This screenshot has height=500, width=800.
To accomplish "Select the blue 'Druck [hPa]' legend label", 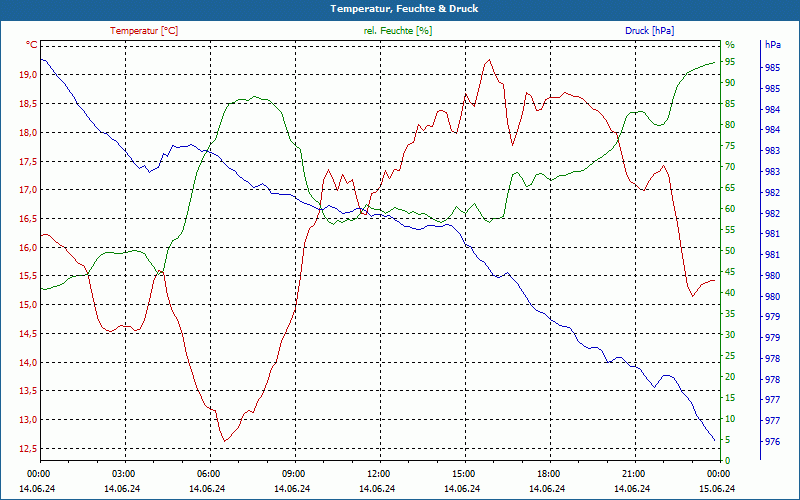I will [649, 31].
